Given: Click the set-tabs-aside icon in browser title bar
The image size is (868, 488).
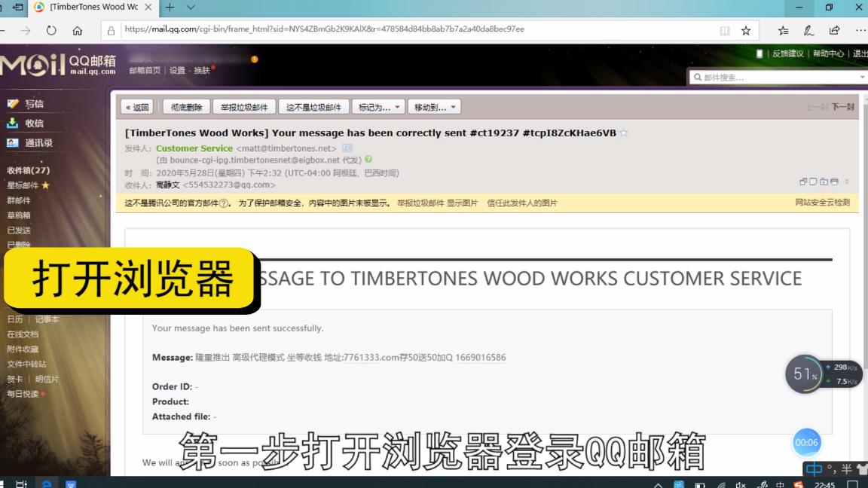Looking at the screenshot, I should [x=18, y=8].
